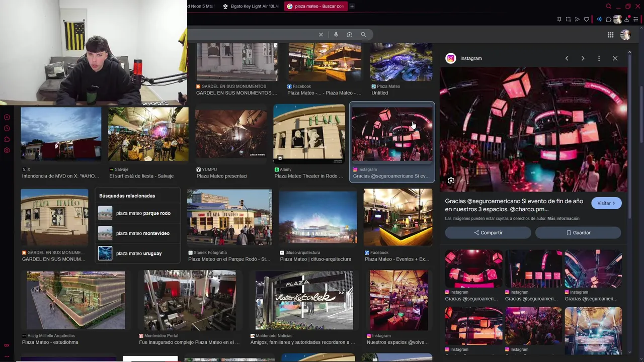The width and height of the screenshot is (644, 362).
Task: Click the 'GARDEL EN SUS MONUMENTOS:' result title
Action: [x=236, y=93]
